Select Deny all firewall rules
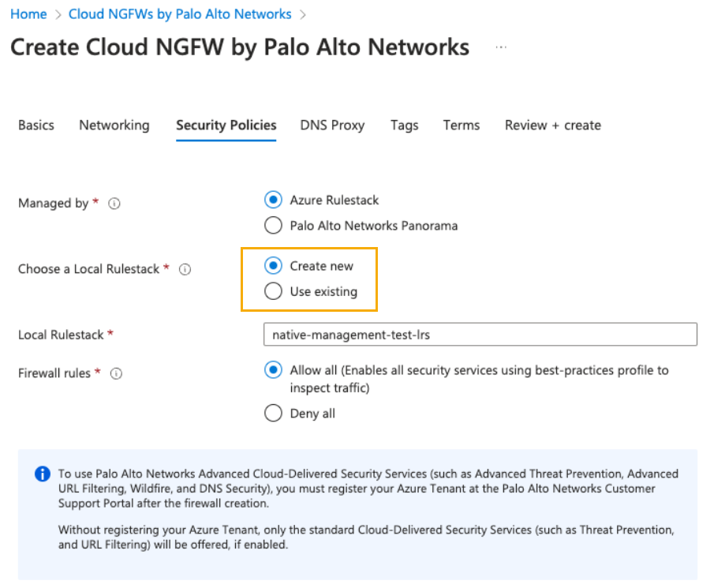The image size is (710, 588). 273,414
